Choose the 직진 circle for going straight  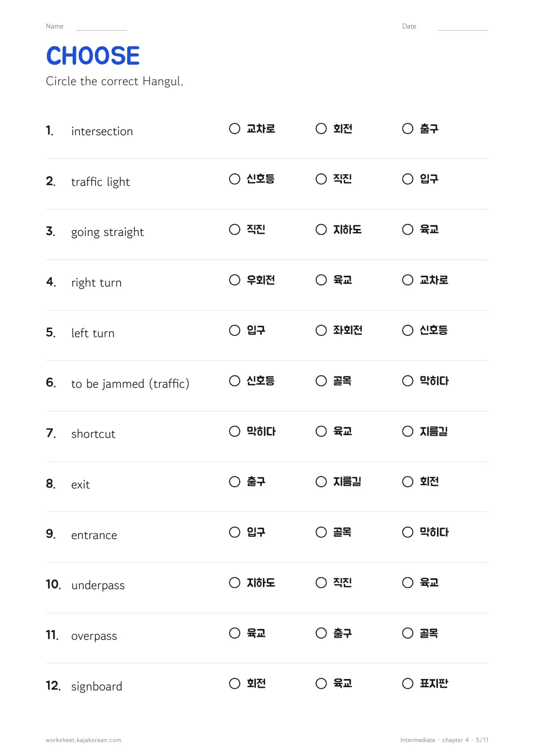234,229
